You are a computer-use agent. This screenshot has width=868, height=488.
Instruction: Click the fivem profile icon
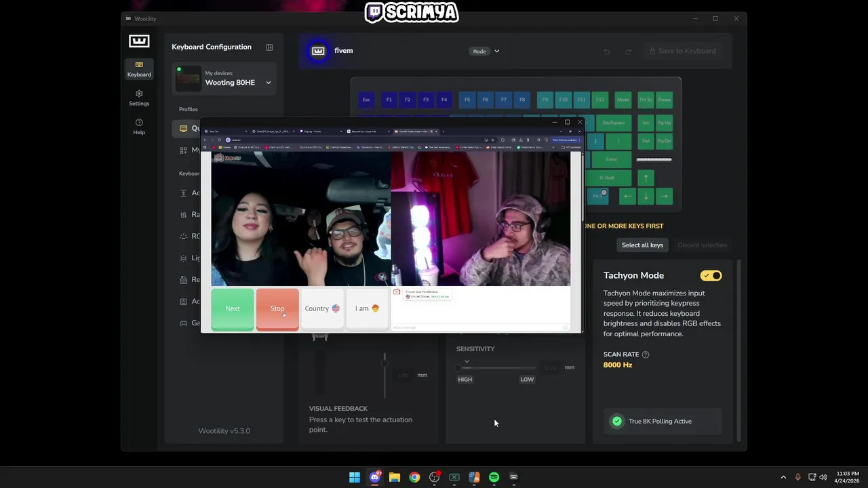[x=318, y=51]
